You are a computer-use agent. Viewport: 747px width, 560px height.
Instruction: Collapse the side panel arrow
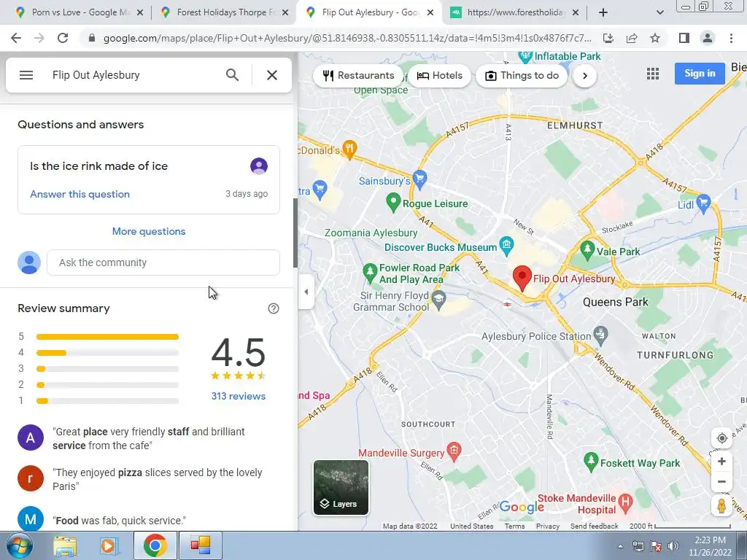click(306, 292)
